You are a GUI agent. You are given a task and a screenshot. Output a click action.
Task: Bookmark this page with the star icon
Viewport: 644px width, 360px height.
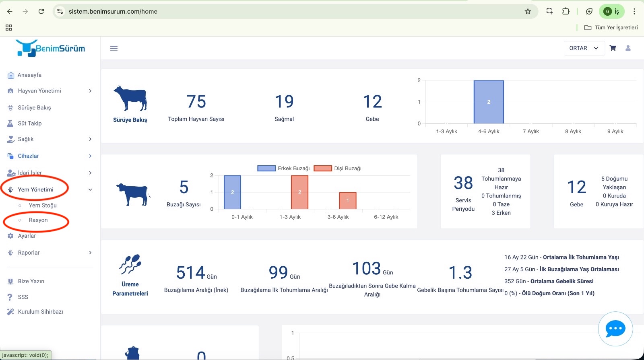(x=528, y=11)
